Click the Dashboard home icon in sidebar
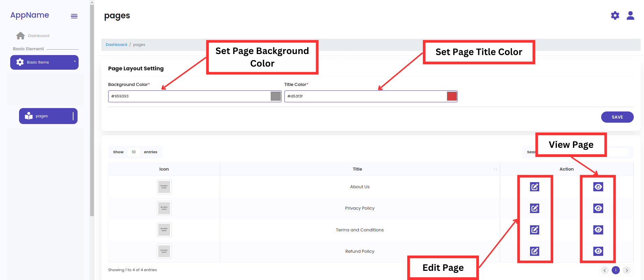644x280 pixels. click(20, 36)
